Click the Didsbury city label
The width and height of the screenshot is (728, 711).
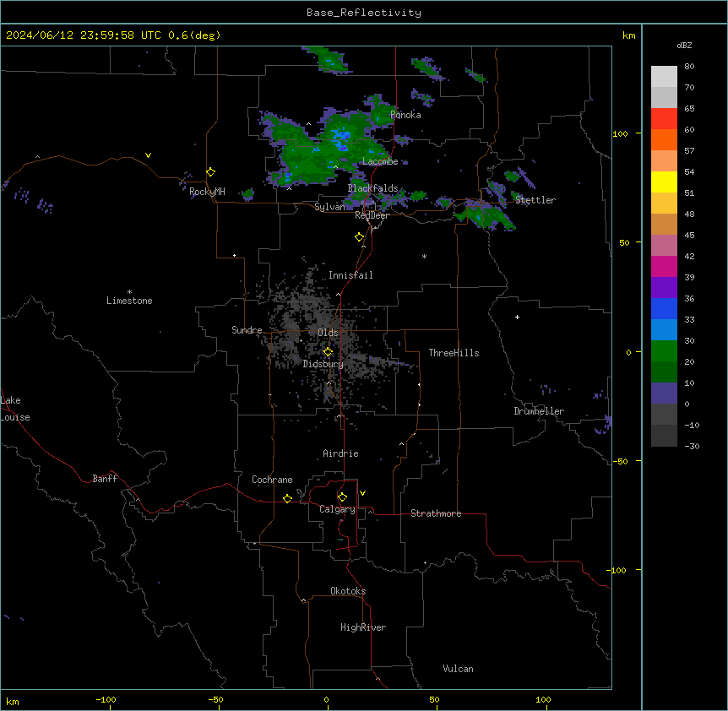[323, 364]
